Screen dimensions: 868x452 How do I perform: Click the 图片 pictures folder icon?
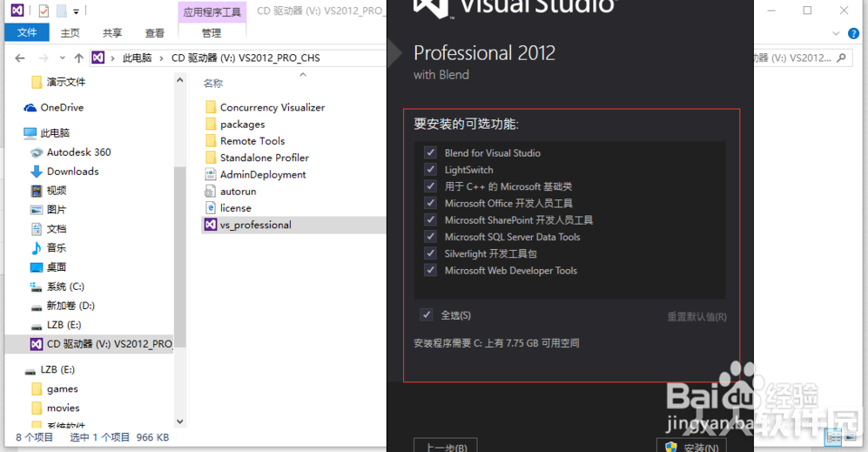[x=37, y=210]
